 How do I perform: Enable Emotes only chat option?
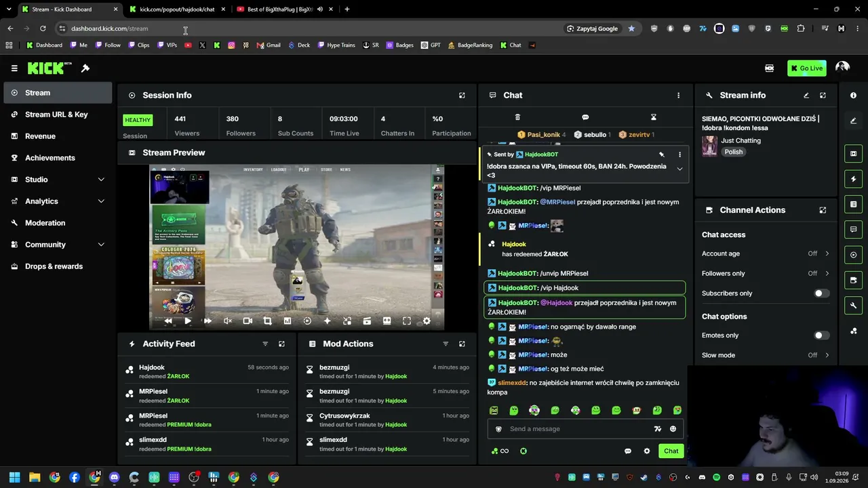point(821,335)
